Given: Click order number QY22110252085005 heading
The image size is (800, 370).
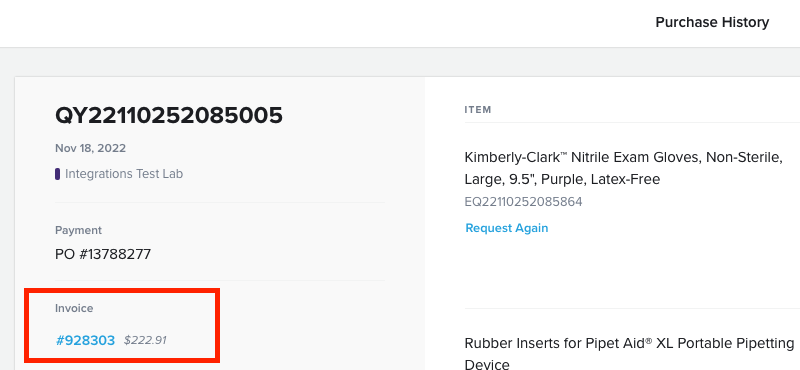Looking at the screenshot, I should click(x=169, y=115).
